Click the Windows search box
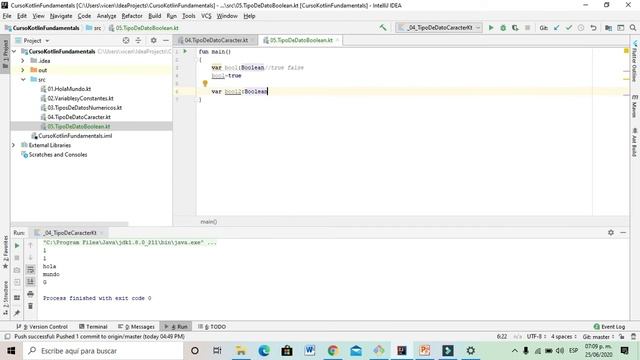 [103, 351]
